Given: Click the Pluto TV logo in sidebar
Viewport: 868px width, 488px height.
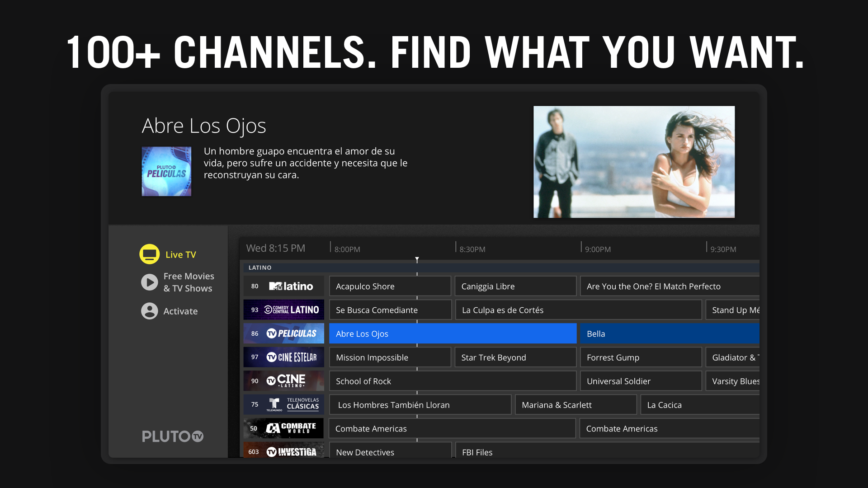Looking at the screenshot, I should [x=173, y=436].
